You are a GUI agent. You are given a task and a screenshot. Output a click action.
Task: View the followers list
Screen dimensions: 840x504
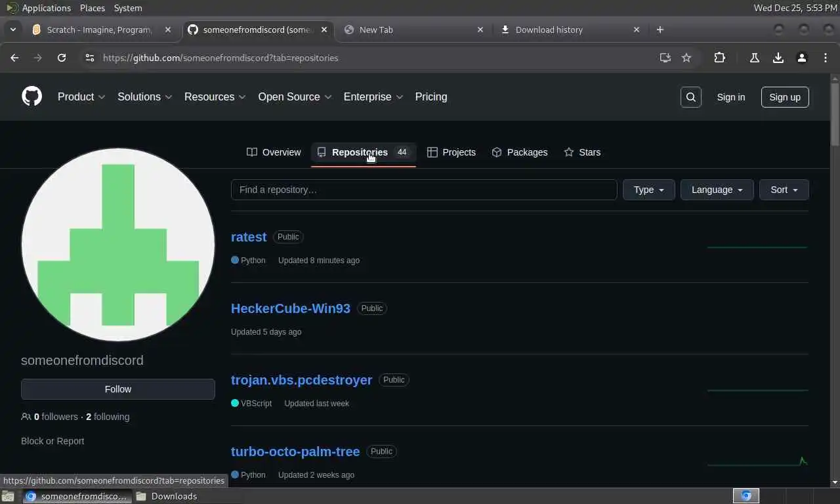50,417
